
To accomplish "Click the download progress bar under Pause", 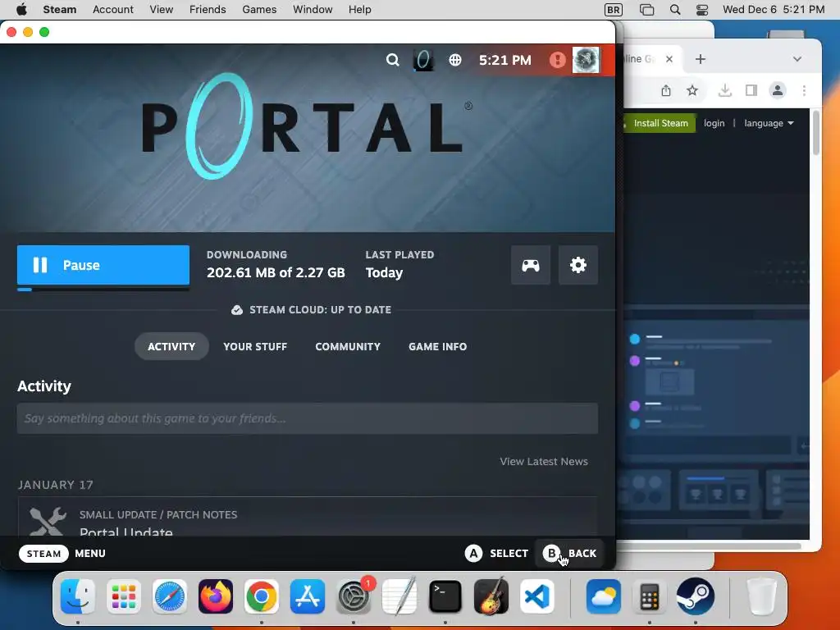I will [x=103, y=290].
